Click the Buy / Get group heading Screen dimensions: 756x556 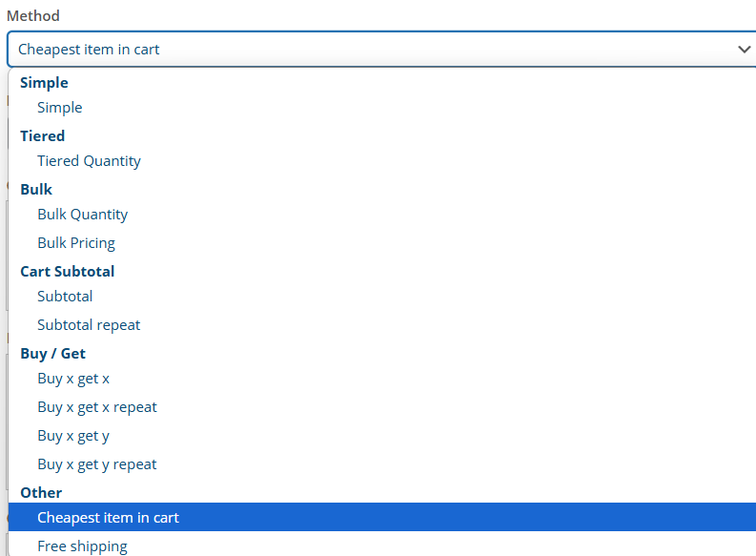click(53, 354)
